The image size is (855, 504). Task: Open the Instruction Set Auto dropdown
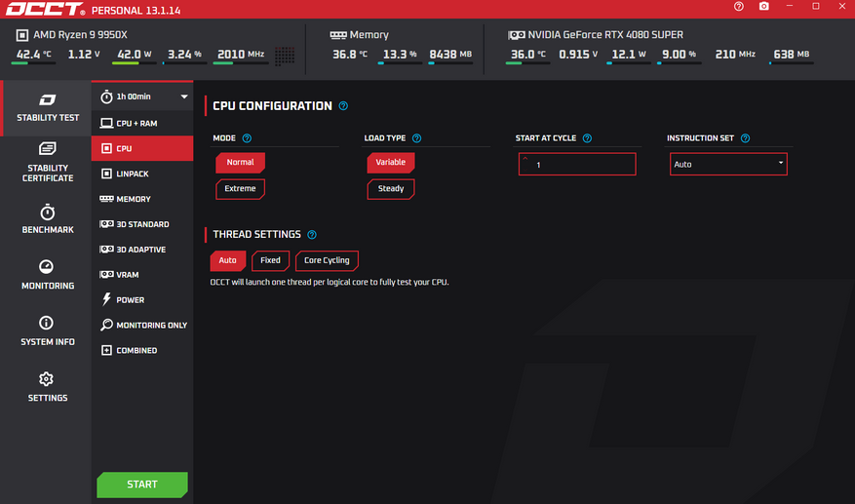pyautogui.click(x=728, y=164)
